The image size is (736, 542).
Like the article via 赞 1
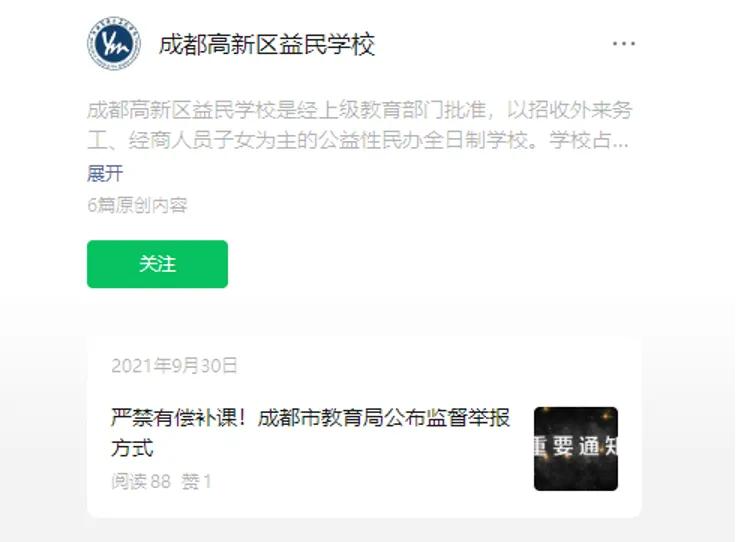(196, 481)
